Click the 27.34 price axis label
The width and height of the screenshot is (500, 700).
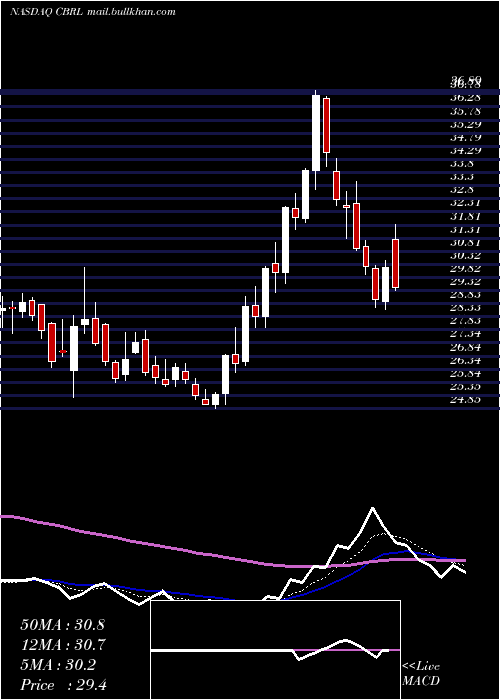point(466,334)
